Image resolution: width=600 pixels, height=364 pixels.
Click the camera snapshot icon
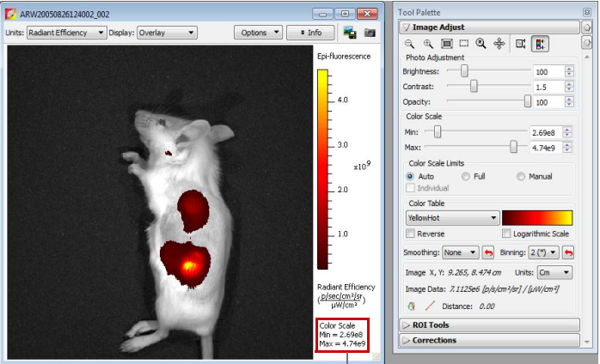[x=370, y=33]
